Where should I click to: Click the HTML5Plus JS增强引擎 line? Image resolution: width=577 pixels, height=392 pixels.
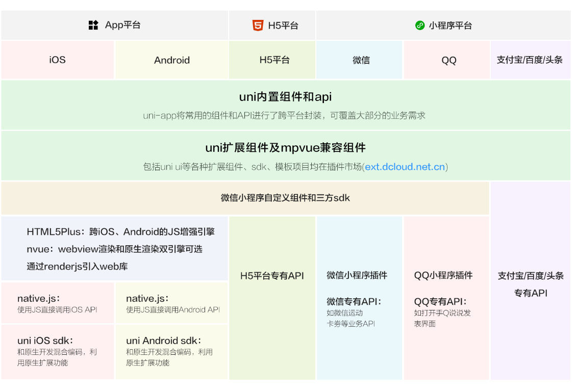click(121, 231)
